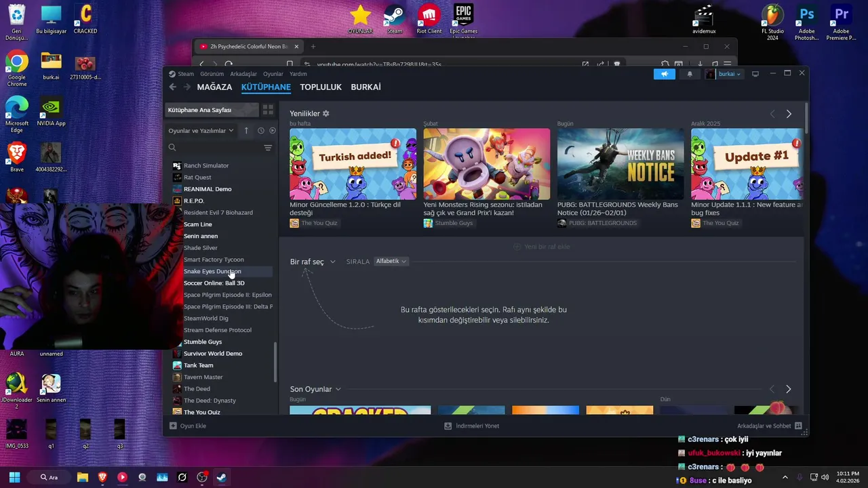Open the Yardım menu

click(298, 74)
